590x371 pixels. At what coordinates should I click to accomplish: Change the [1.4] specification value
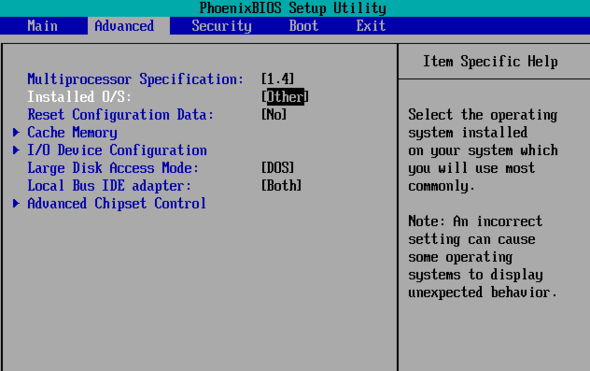[x=278, y=79]
